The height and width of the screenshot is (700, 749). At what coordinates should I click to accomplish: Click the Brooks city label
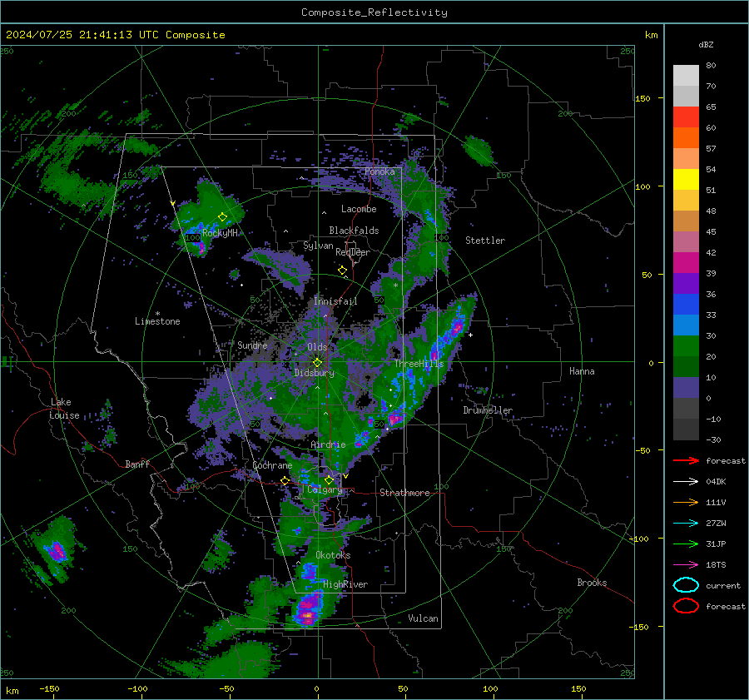pos(592,583)
